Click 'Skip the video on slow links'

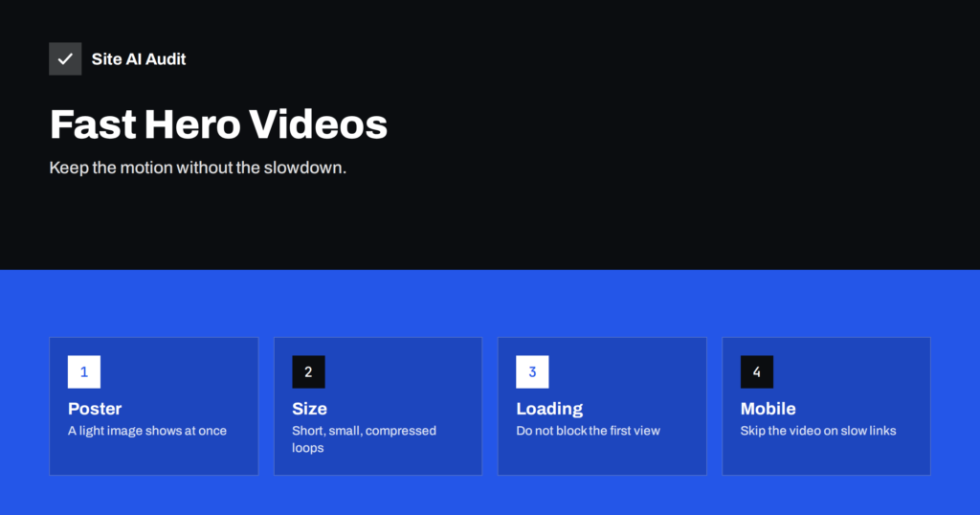pos(817,431)
